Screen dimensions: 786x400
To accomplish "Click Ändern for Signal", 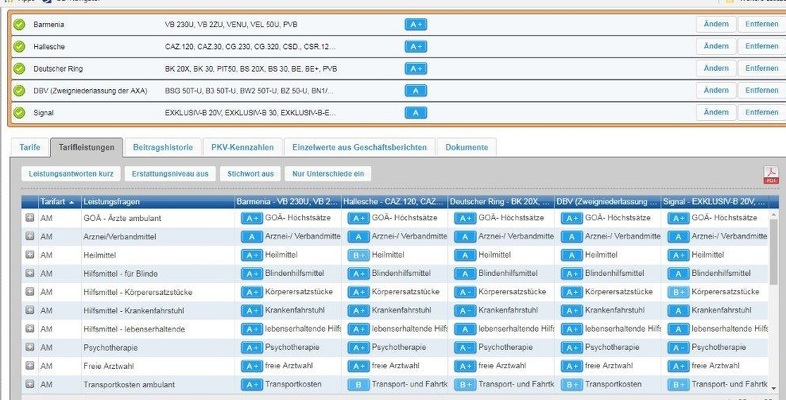I will [x=716, y=112].
